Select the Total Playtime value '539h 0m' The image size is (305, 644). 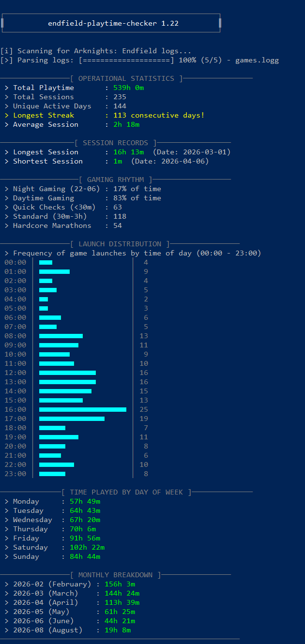click(x=128, y=88)
